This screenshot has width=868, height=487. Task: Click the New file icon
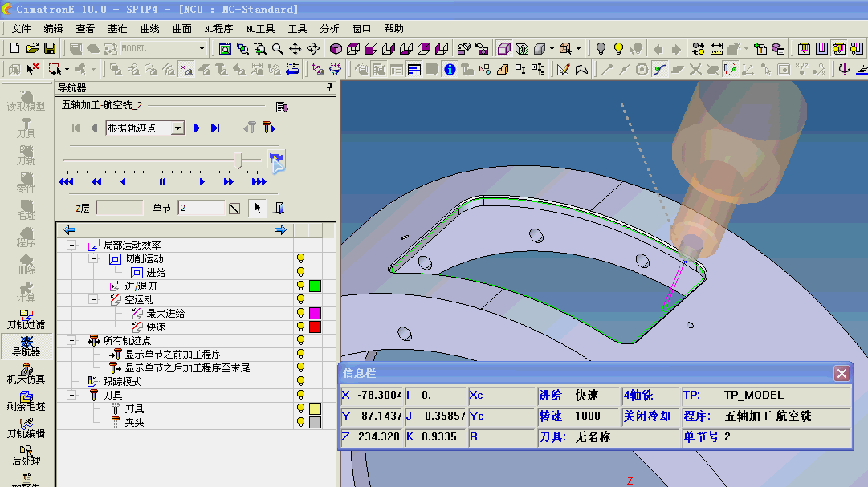coord(15,49)
